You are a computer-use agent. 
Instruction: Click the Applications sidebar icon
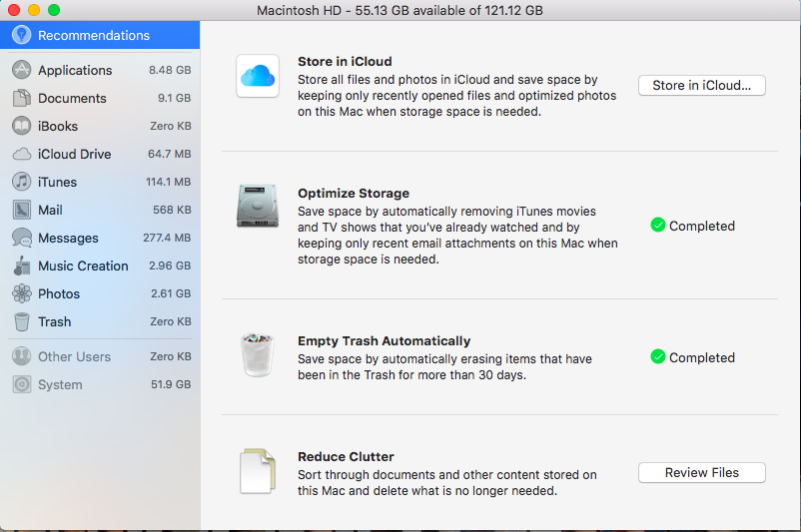tap(21, 70)
